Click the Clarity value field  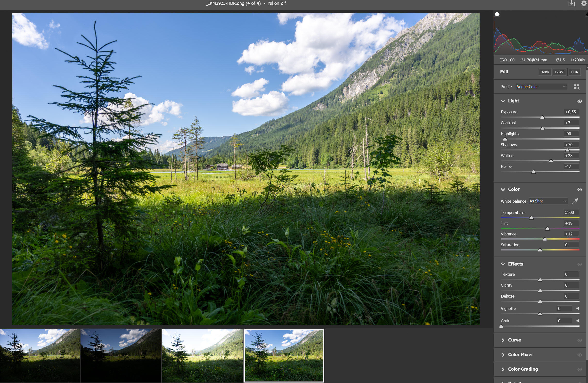click(x=572, y=285)
